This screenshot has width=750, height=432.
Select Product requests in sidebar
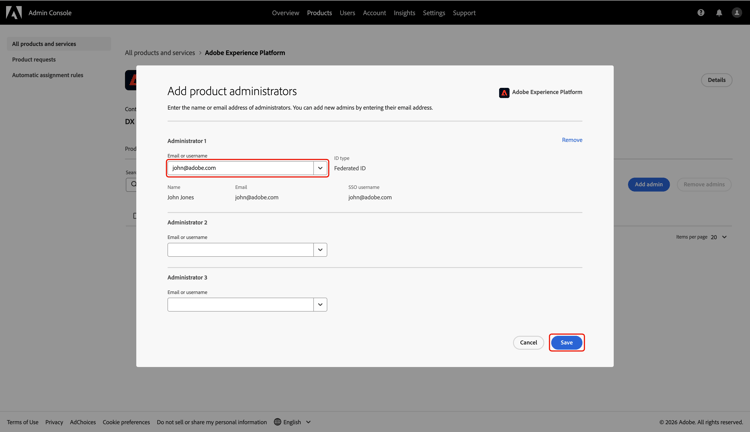34,60
